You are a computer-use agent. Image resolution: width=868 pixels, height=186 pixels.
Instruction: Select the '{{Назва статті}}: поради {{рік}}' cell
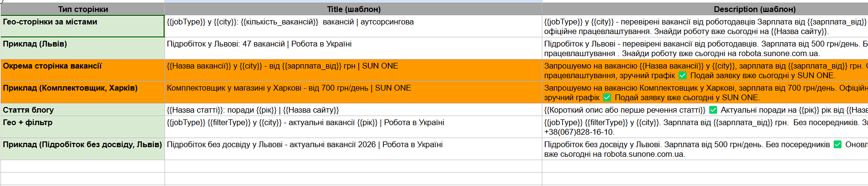tap(353, 110)
